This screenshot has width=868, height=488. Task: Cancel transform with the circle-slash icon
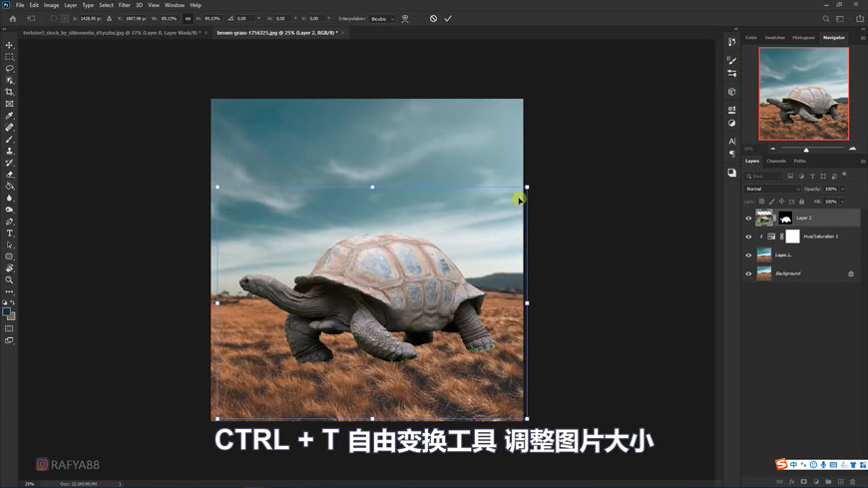[433, 19]
